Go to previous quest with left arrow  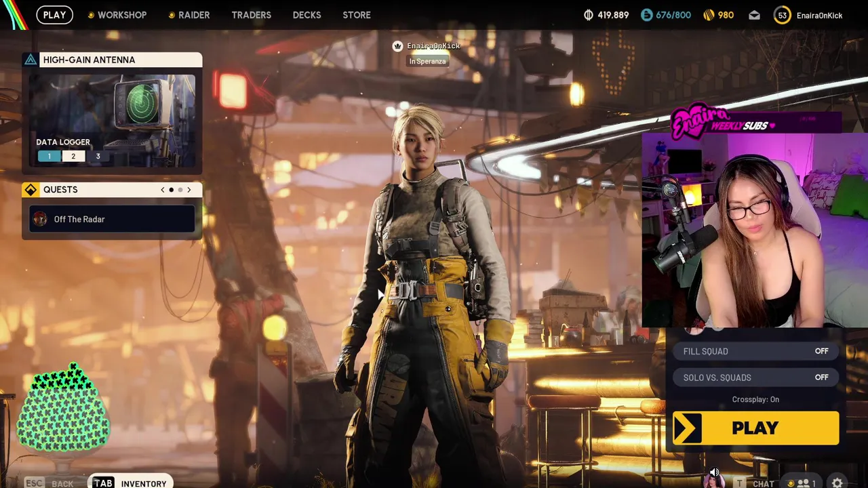[x=162, y=190]
